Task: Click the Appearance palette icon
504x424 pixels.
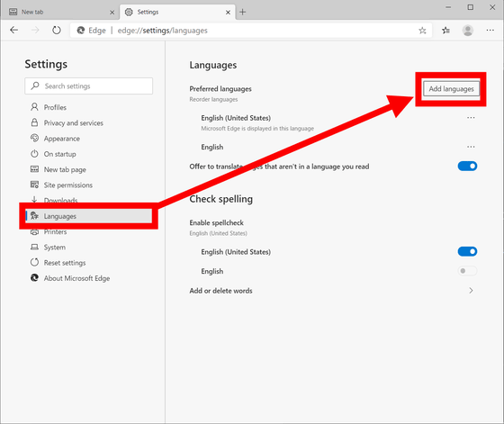Action: [x=34, y=138]
